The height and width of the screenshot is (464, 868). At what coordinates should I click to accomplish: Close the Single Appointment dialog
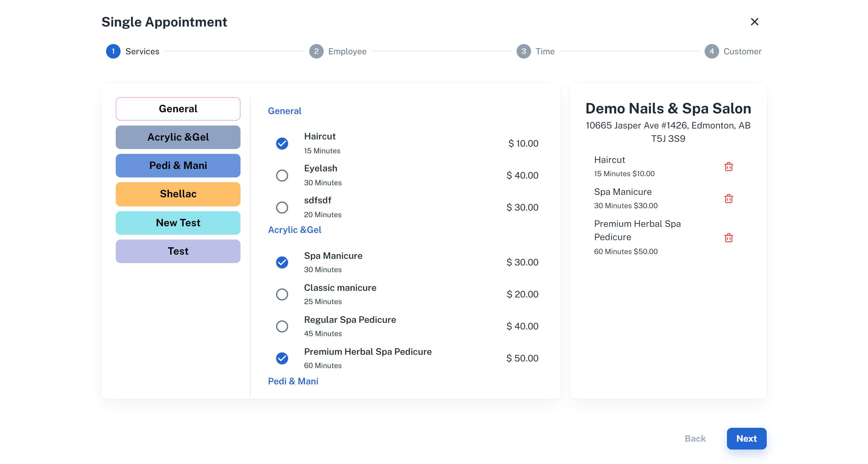click(x=754, y=22)
